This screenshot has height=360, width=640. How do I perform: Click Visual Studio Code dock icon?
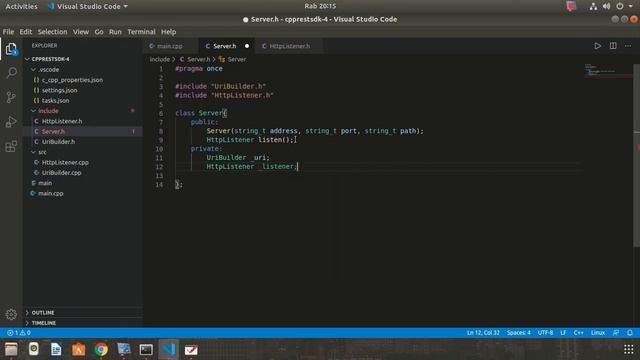click(169, 349)
